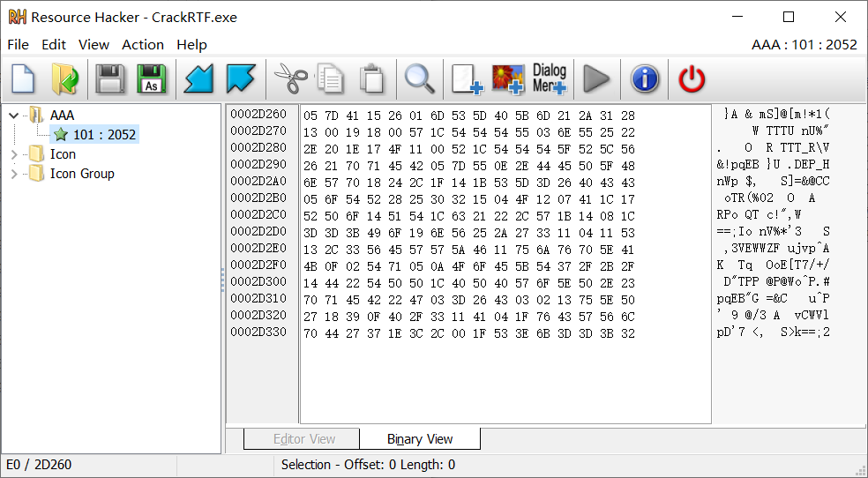The height and width of the screenshot is (478, 868).
Task: Click the Resource Hacker RH title icon
Action: click(x=17, y=17)
